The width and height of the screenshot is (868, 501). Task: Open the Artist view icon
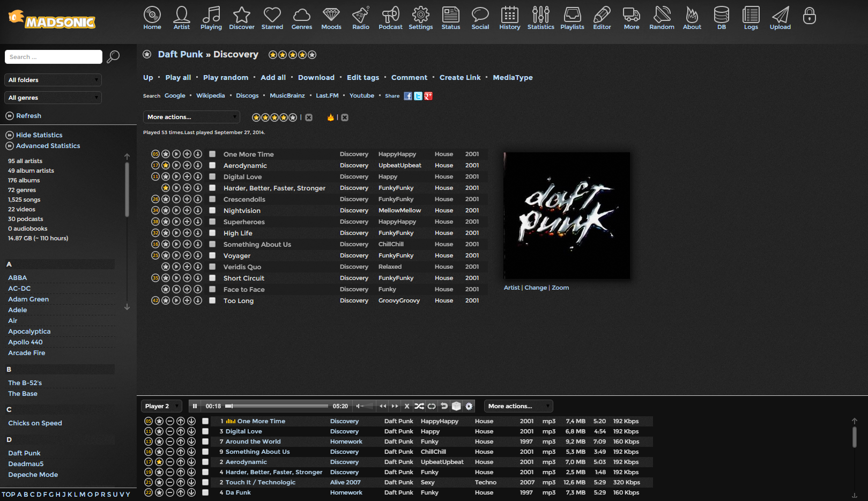[x=182, y=14]
